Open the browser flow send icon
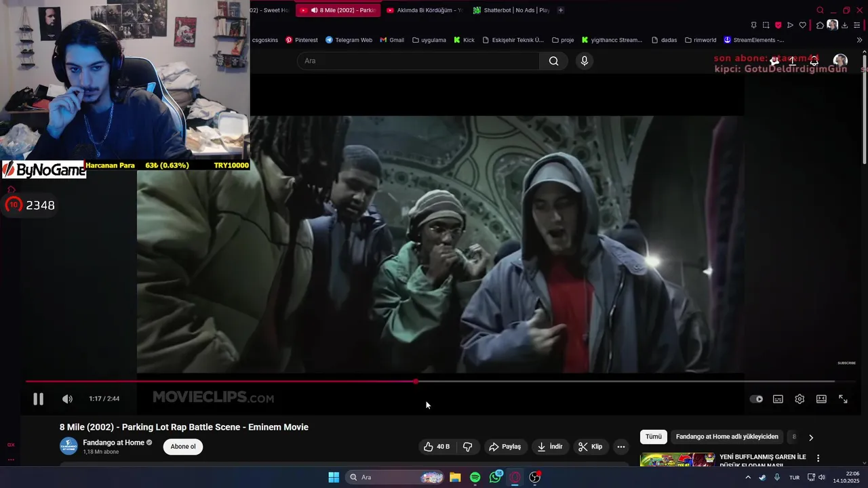 tap(790, 25)
